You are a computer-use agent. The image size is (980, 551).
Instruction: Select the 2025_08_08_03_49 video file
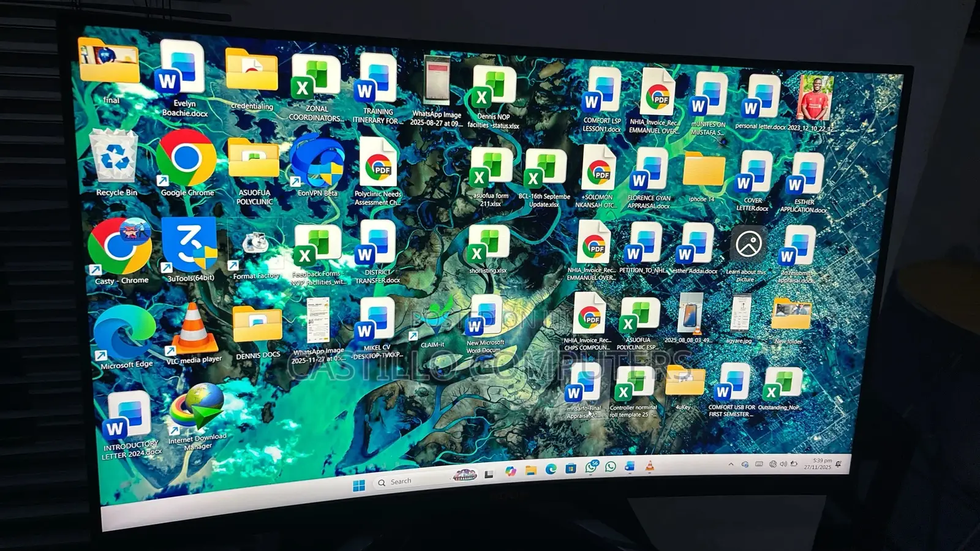[688, 319]
